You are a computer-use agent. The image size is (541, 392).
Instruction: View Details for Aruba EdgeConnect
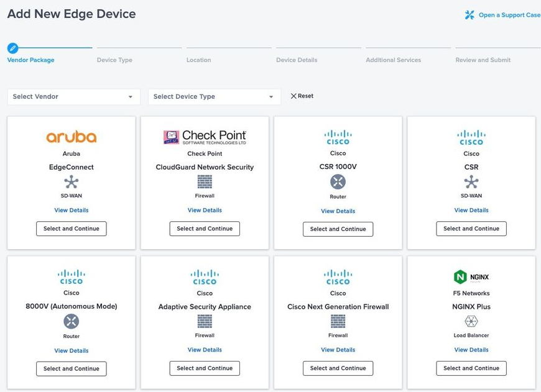point(72,210)
